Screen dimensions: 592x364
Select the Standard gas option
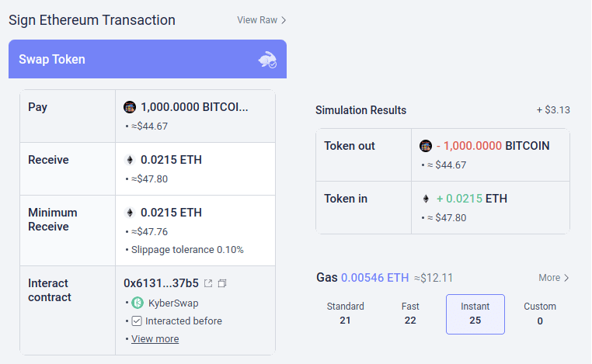point(346,314)
